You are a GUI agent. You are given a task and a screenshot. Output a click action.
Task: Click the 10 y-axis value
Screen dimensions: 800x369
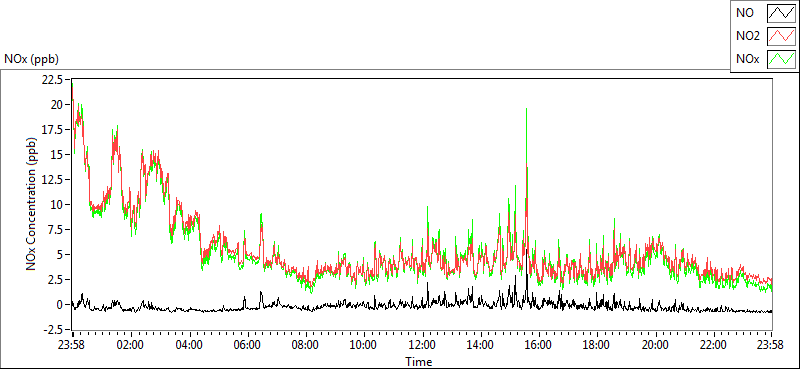(x=58, y=205)
